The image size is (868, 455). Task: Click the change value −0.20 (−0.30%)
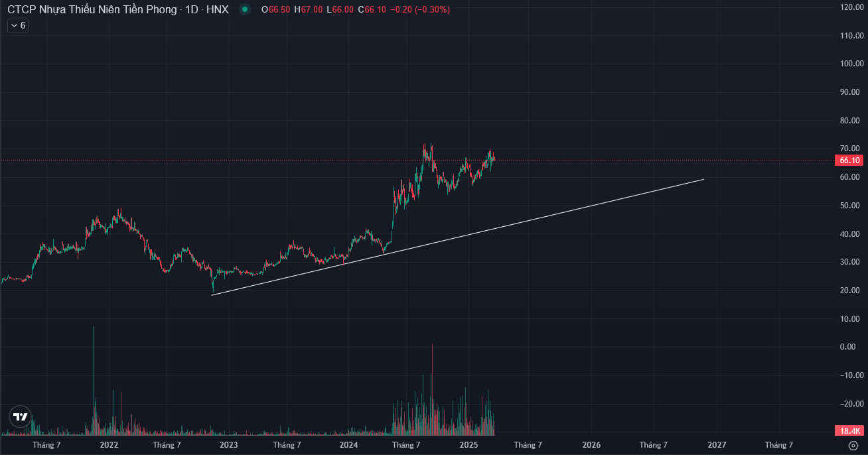419,10
